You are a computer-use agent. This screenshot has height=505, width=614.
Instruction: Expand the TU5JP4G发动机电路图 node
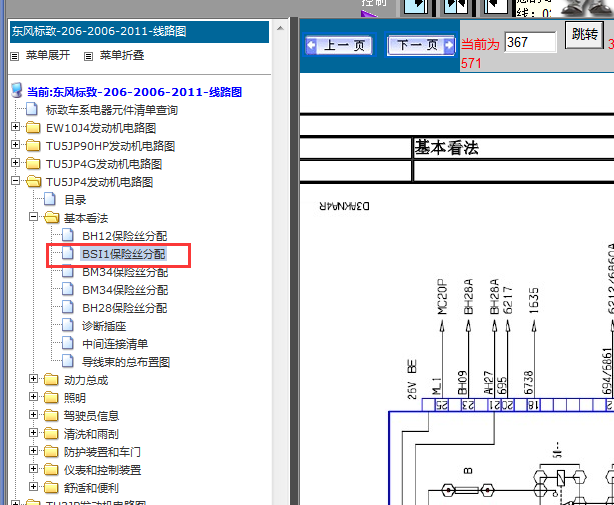(x=16, y=162)
